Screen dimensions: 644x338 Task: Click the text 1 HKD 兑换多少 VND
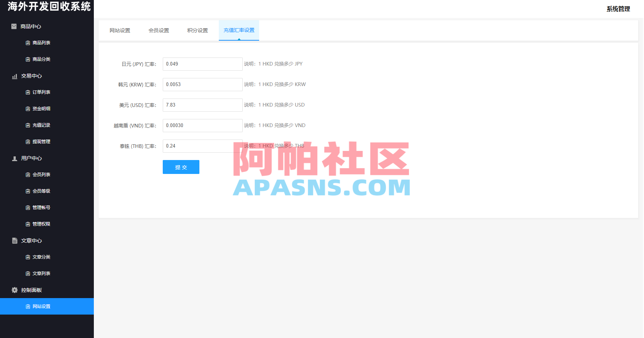pos(282,125)
